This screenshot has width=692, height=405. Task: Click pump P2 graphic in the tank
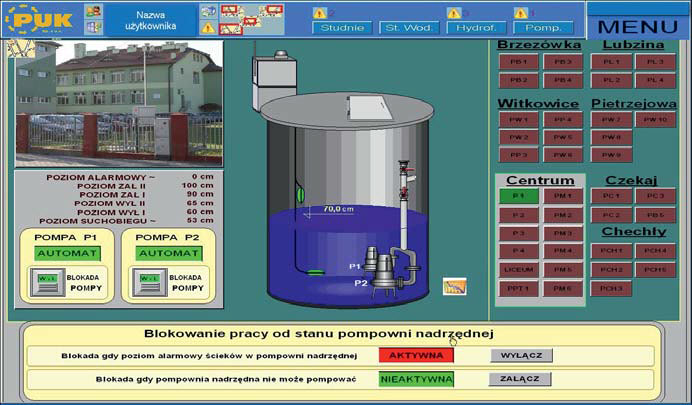click(384, 282)
